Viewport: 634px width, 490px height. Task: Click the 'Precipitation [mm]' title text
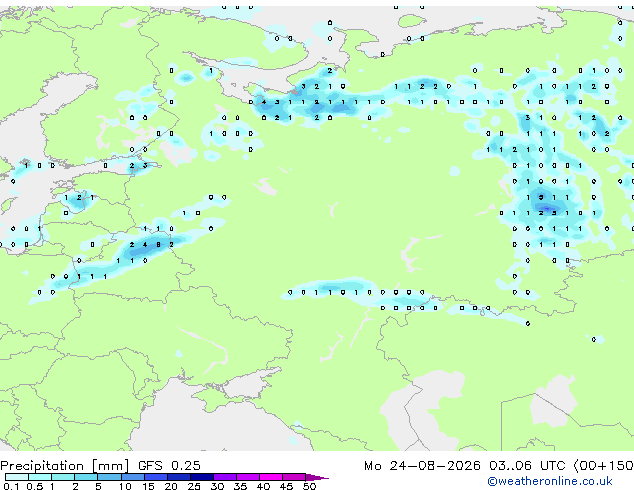pos(64,466)
